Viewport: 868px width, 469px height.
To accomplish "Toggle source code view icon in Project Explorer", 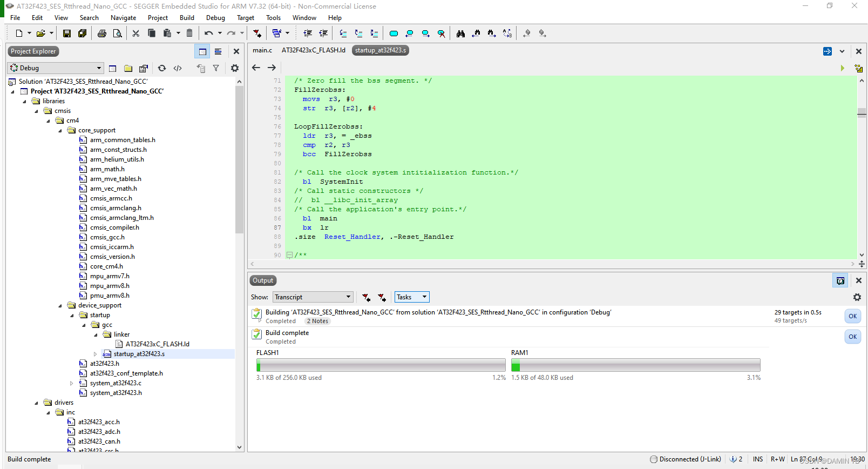I will tap(178, 68).
